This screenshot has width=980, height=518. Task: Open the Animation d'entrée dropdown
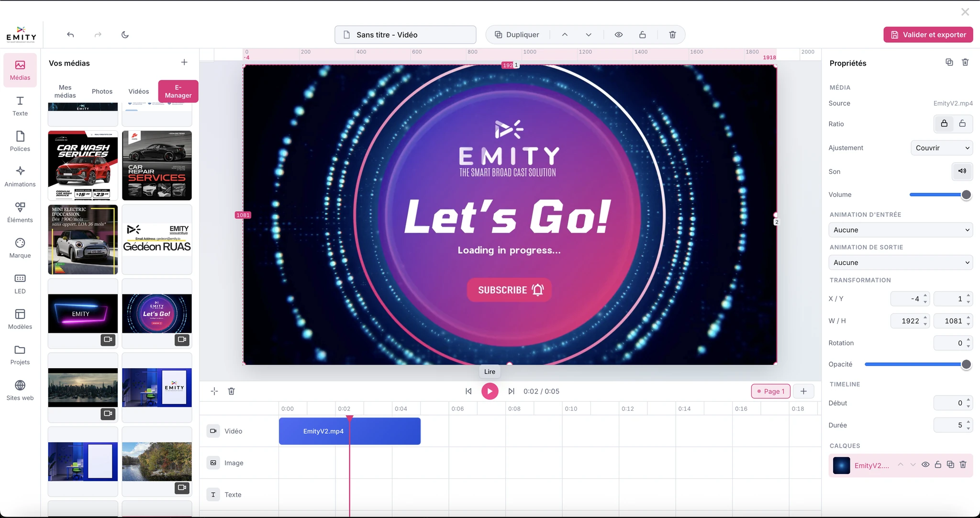[901, 230]
